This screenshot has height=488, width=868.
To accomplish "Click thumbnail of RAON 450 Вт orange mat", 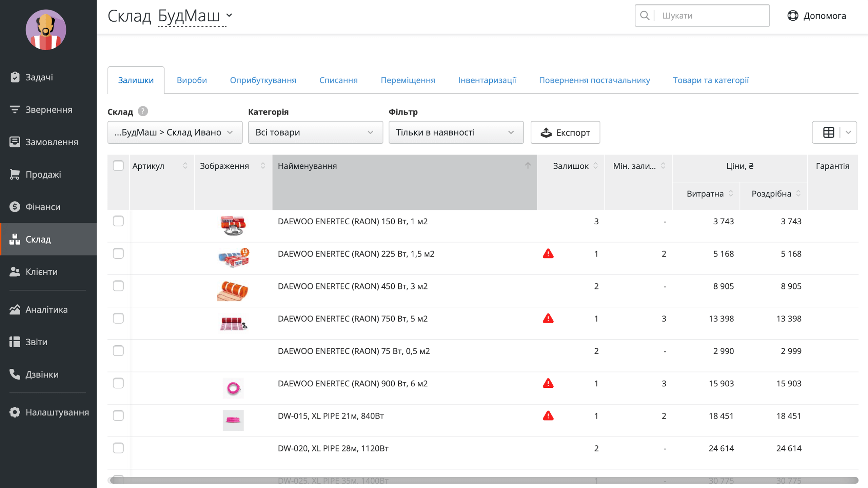I will pyautogui.click(x=233, y=291).
